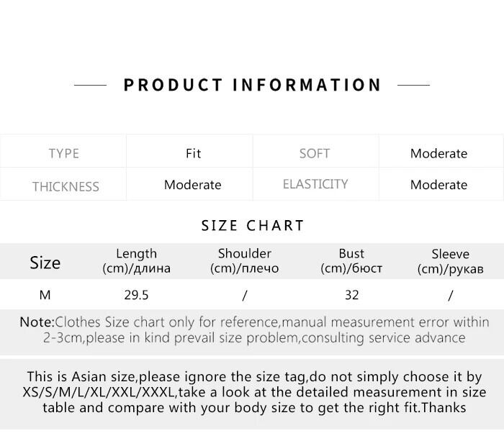Click the Moderate value beside THICKNESS
504x446 pixels.
pos(192,185)
